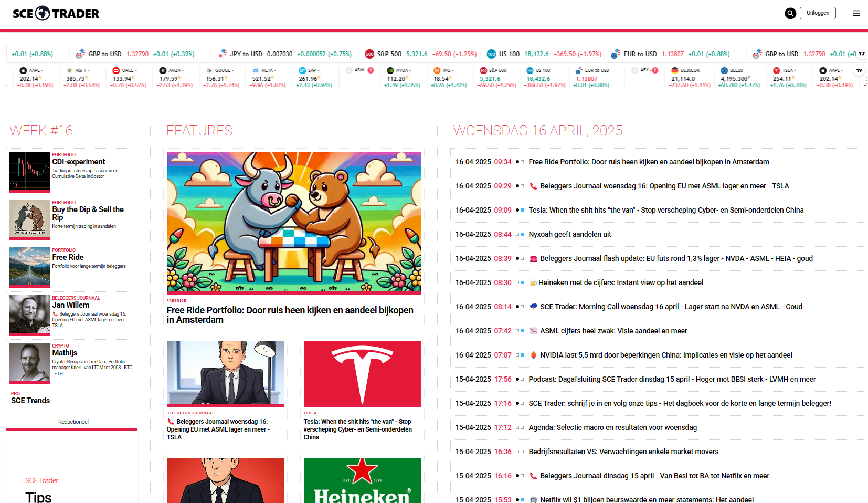Viewport: 868px width, 503px height.
Task: Open Nyxoah geeft aandelen uit article
Action: point(570,234)
